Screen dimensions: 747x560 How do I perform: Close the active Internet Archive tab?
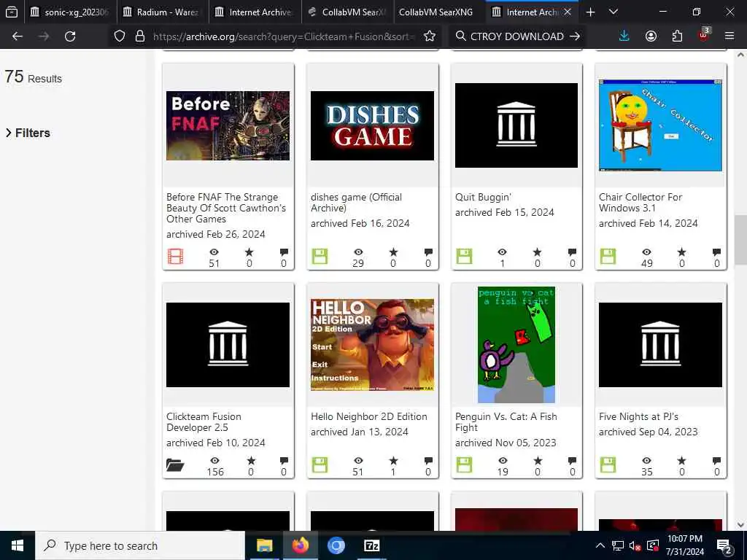click(567, 12)
